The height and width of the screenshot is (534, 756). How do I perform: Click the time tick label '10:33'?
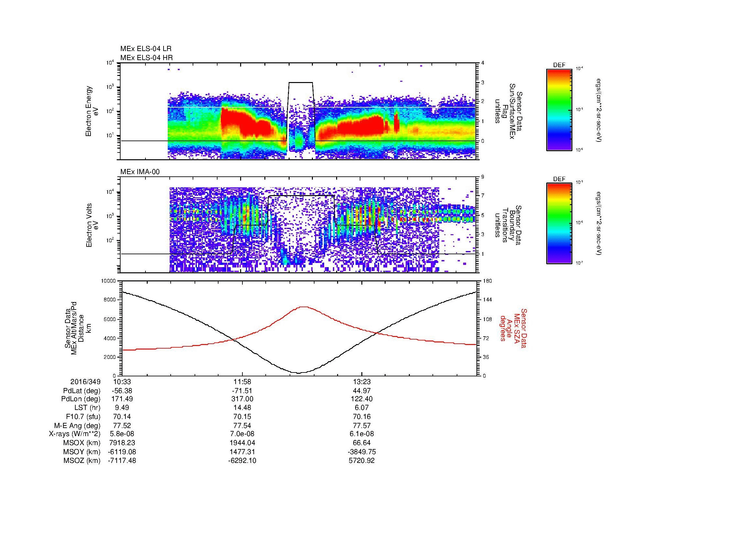[122, 382]
